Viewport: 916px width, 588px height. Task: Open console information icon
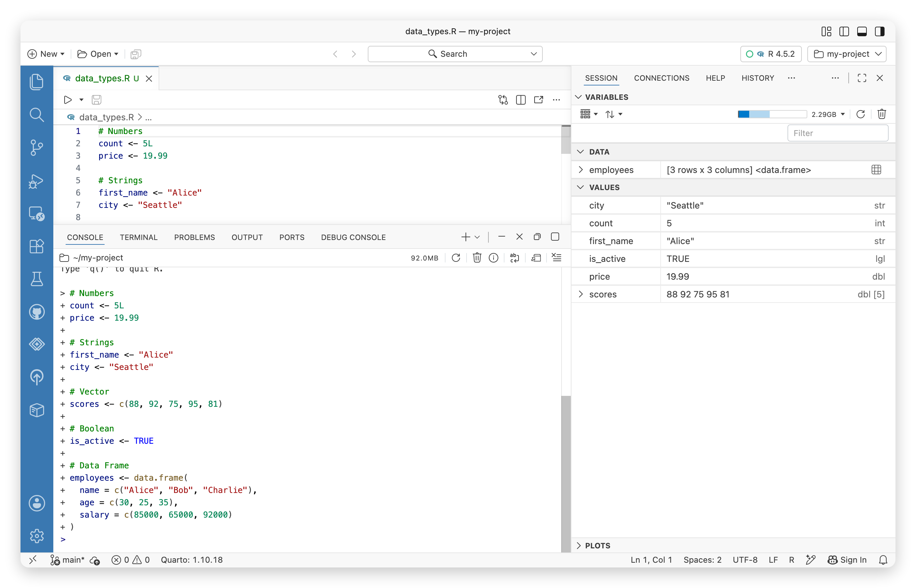coord(494,258)
